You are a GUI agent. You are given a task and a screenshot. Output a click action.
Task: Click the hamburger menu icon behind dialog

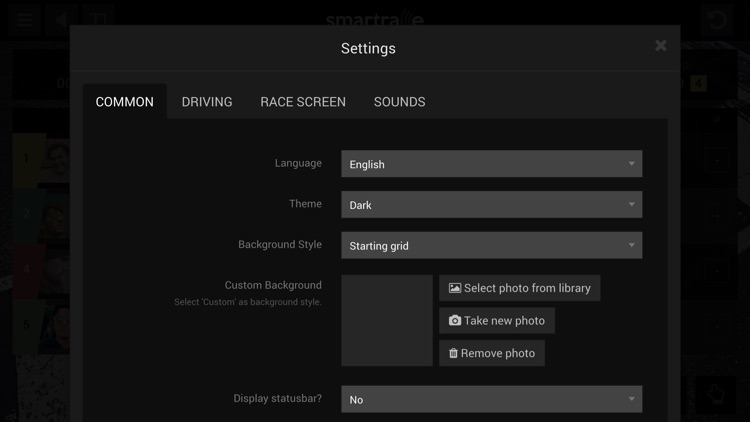pos(24,20)
